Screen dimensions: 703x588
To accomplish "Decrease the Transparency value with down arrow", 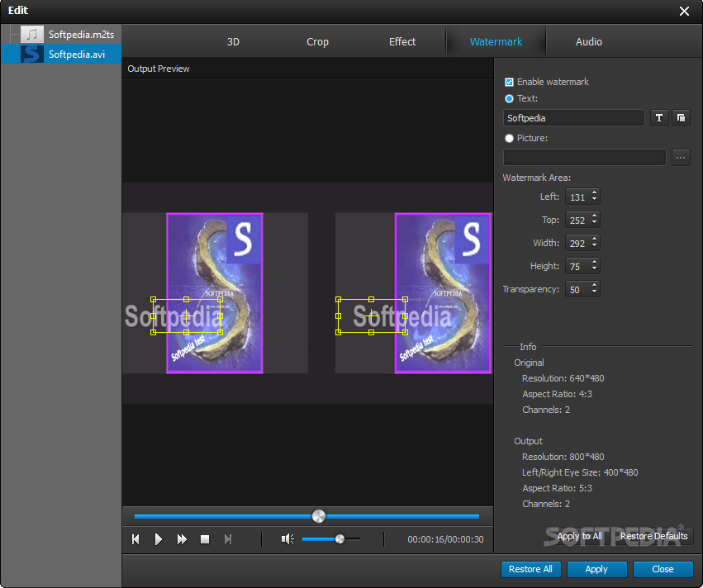I will [x=595, y=292].
